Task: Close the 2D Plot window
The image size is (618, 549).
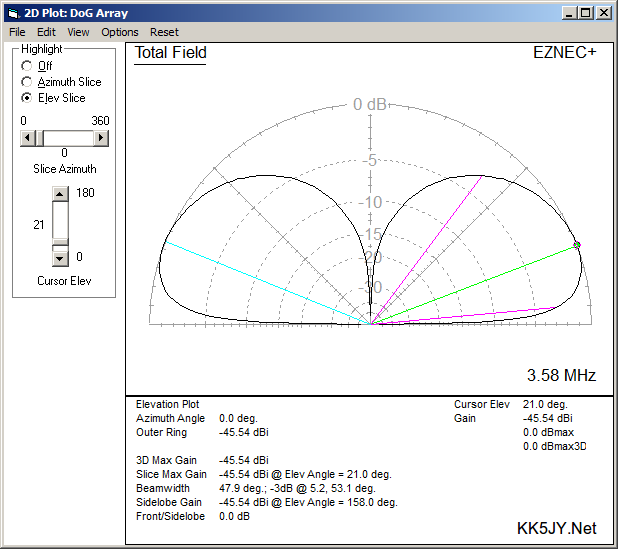Action: (604, 13)
